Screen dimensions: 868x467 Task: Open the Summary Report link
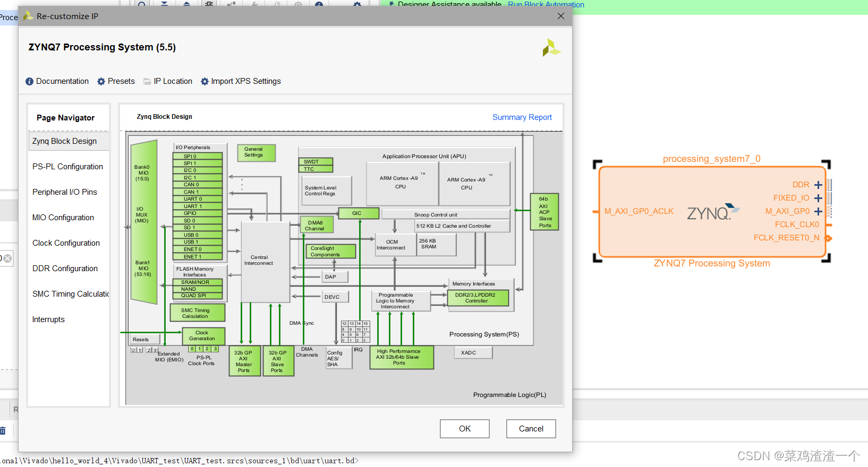pyautogui.click(x=522, y=117)
